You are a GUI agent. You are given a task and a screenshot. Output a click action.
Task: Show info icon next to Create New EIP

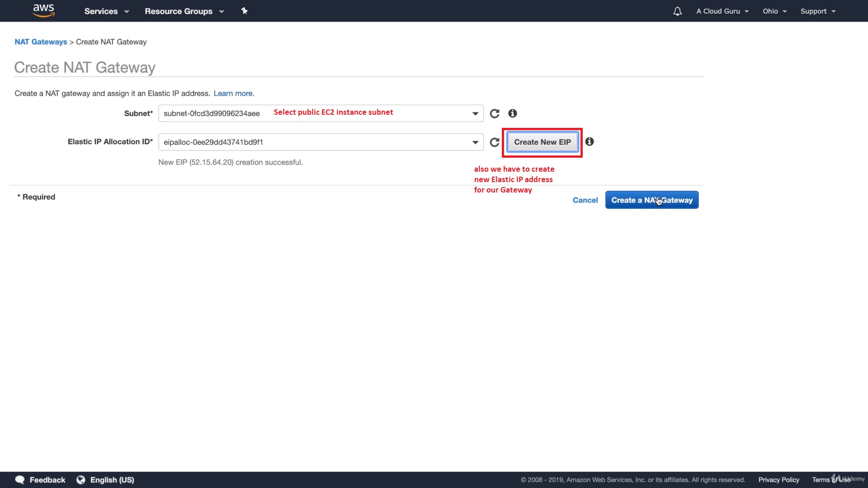click(590, 142)
